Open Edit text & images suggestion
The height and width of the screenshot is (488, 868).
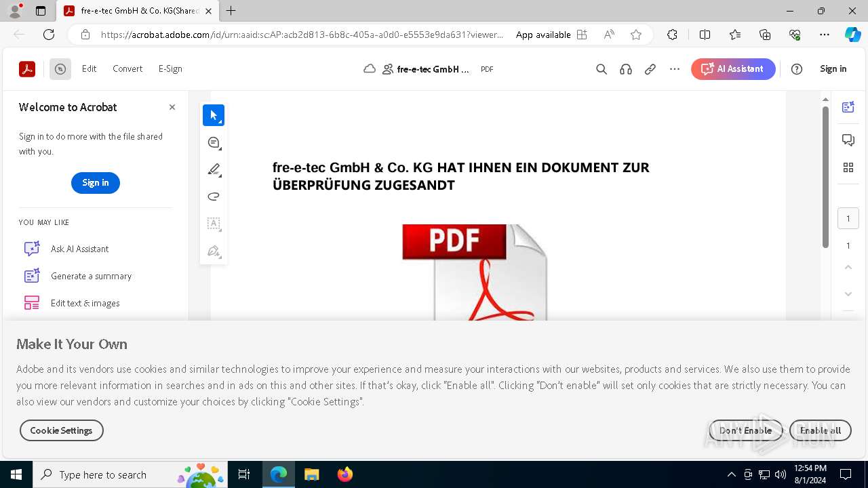[85, 303]
